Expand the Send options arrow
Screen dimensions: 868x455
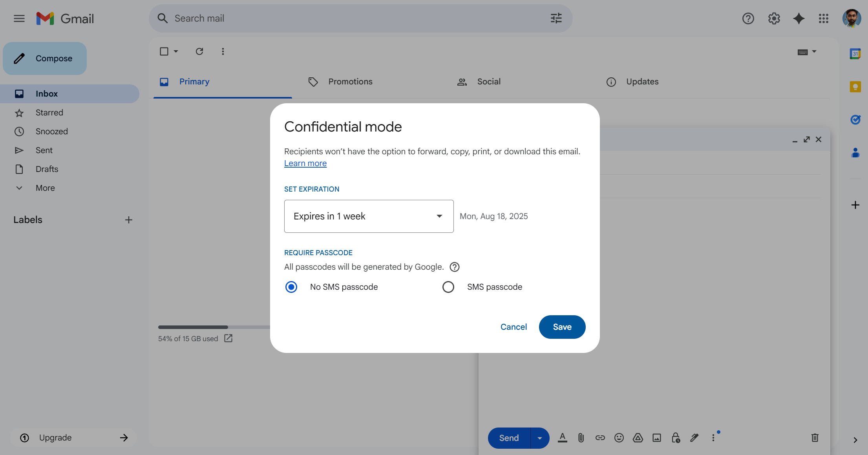[x=539, y=438]
